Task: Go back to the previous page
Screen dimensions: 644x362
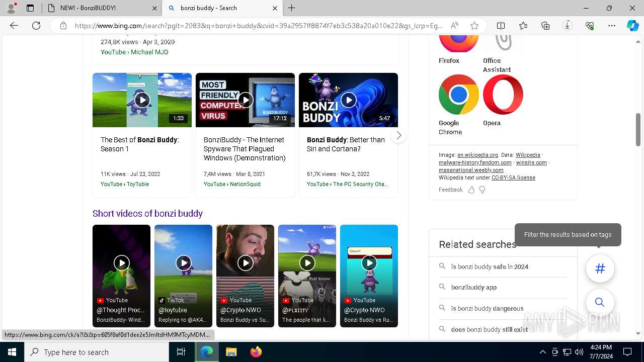Action: click(x=14, y=26)
